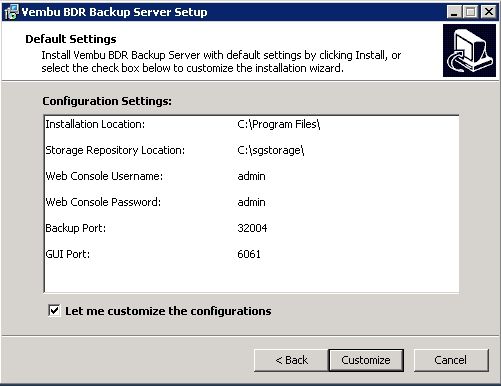
Task: Click the C:\sgstorage\ path value
Action: click(x=271, y=150)
